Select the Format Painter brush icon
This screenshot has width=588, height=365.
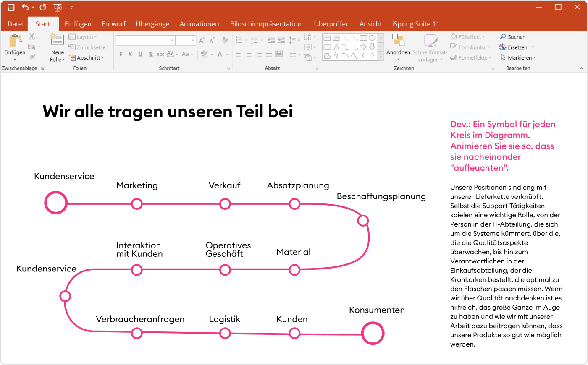(x=32, y=57)
